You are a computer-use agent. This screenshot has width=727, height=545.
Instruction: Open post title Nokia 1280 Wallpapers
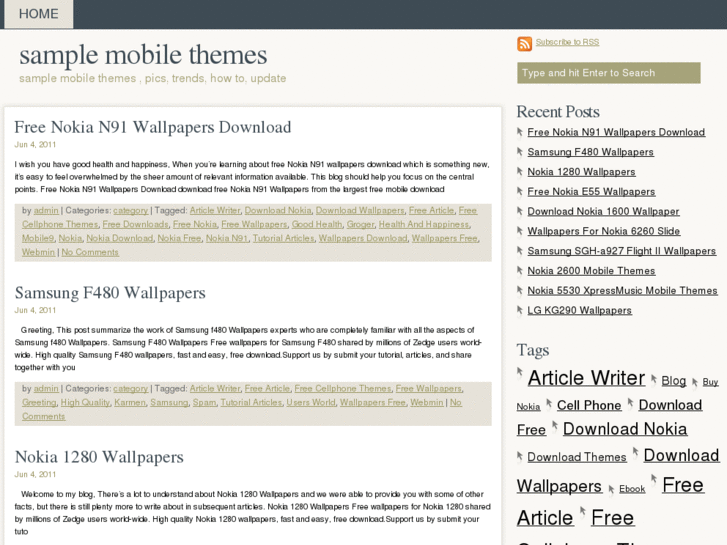pyautogui.click(x=99, y=457)
